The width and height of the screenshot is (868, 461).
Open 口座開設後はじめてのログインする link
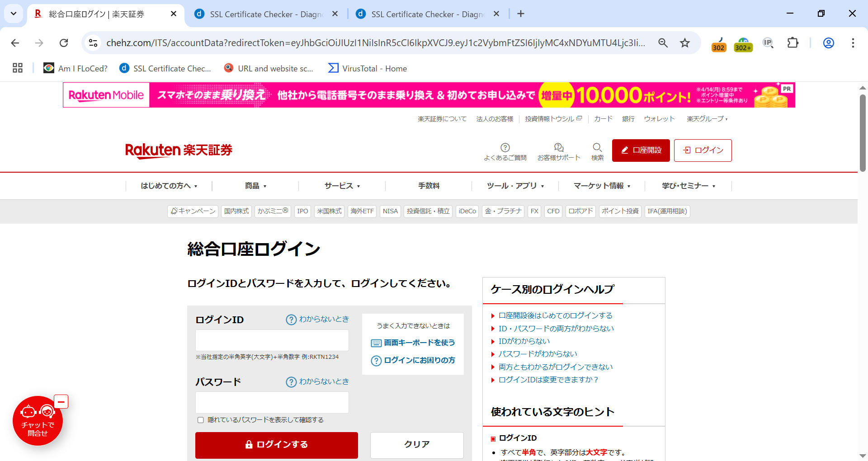(556, 315)
